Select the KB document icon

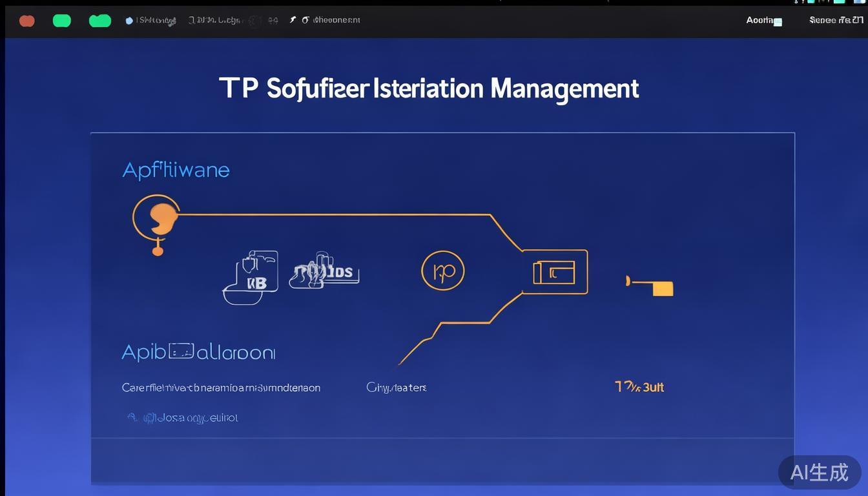point(251,276)
